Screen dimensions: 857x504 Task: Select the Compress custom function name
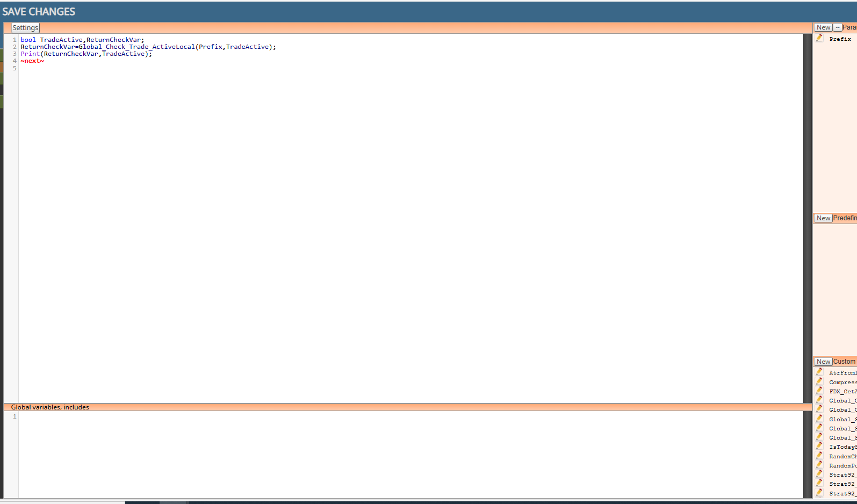pyautogui.click(x=842, y=383)
